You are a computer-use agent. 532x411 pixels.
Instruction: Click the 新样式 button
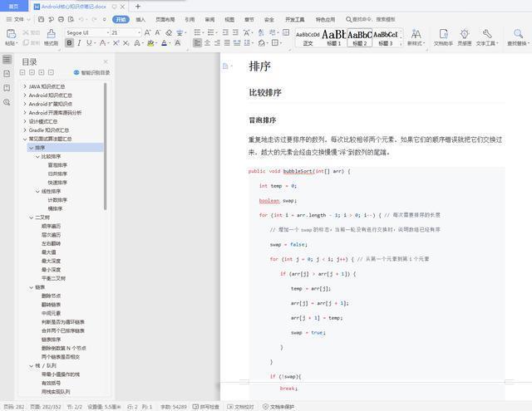coord(416,37)
